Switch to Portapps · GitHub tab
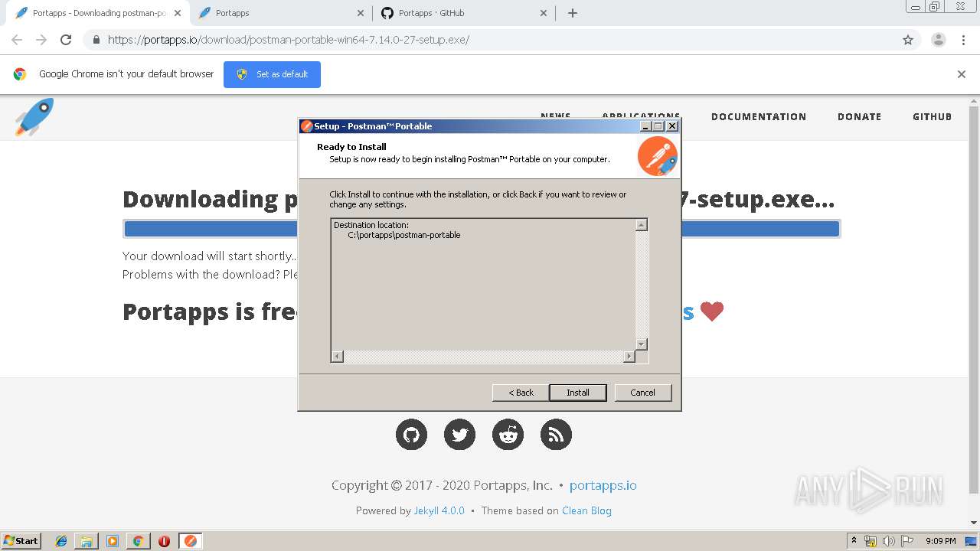This screenshot has height=551, width=980. pos(463,13)
